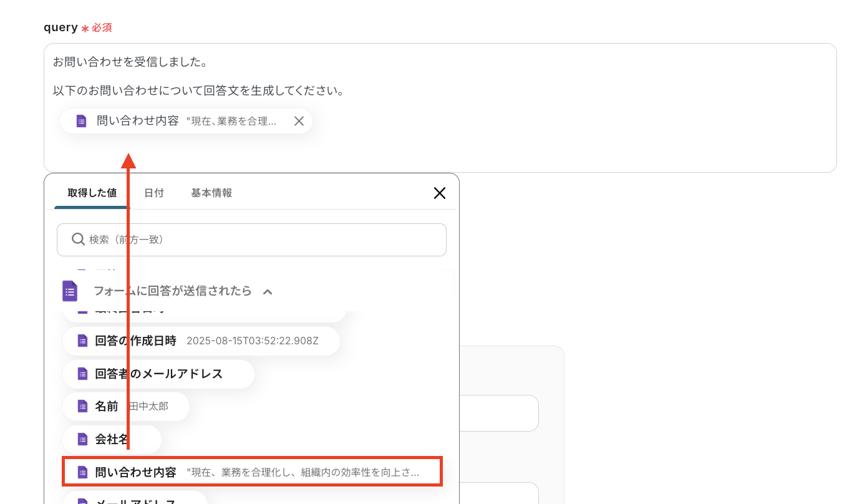Viewport: 867px width, 504px height.
Task: Click the file icon next to 名前
Action: [82, 406]
